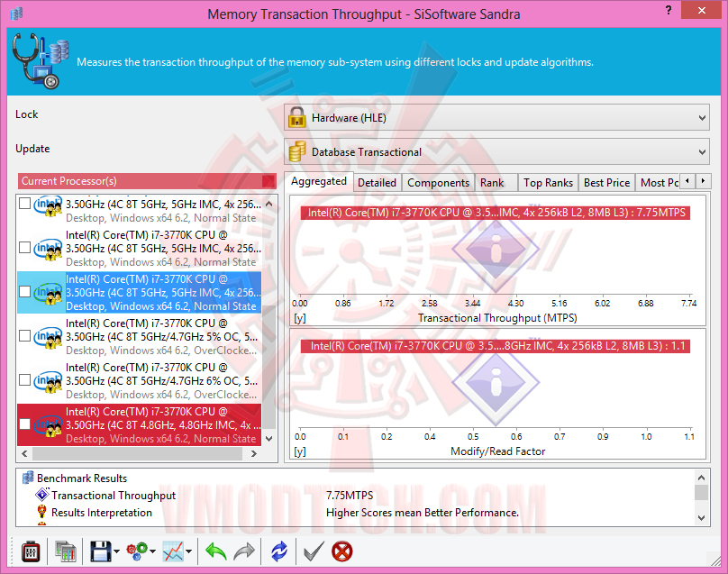Image resolution: width=728 pixels, height=574 pixels.
Task: Click the Intel logo on highlighted blue row
Action: (48, 293)
